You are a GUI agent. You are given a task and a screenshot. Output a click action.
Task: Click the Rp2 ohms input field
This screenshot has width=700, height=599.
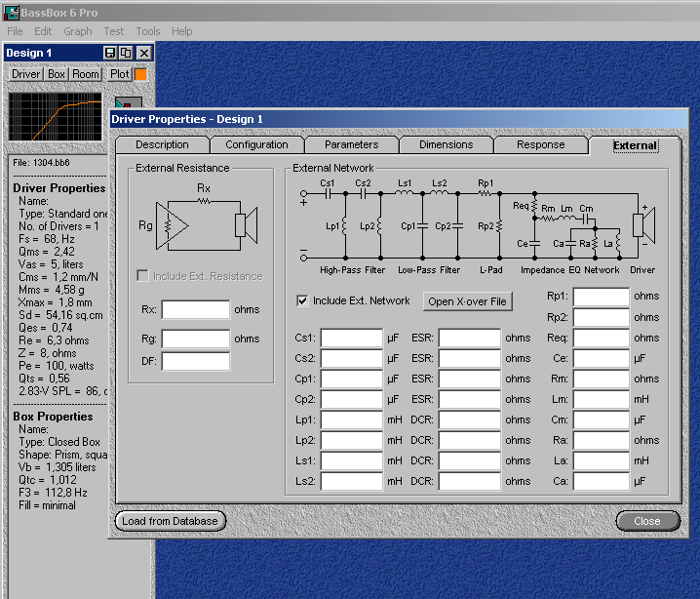pyautogui.click(x=602, y=318)
